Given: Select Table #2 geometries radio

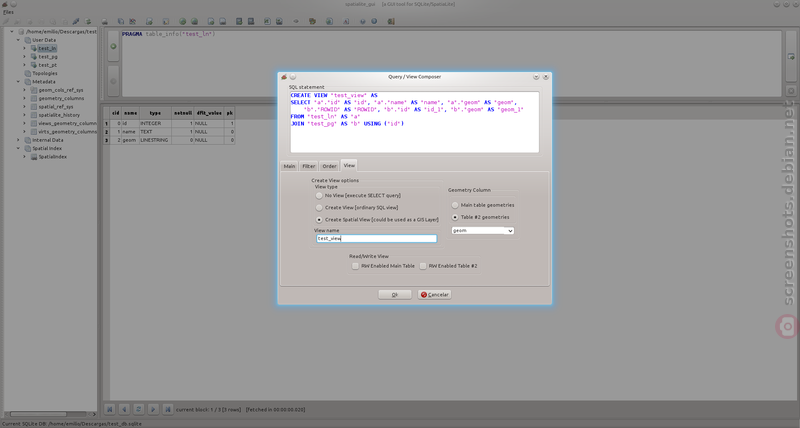Looking at the screenshot, I should click(x=455, y=217).
